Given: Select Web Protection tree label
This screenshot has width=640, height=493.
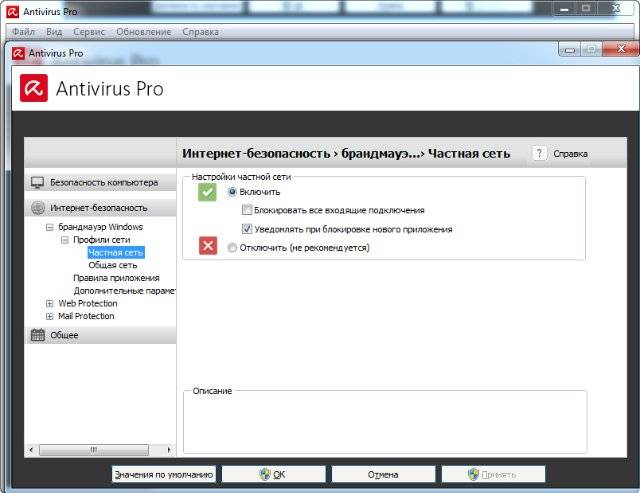Looking at the screenshot, I should point(88,304).
